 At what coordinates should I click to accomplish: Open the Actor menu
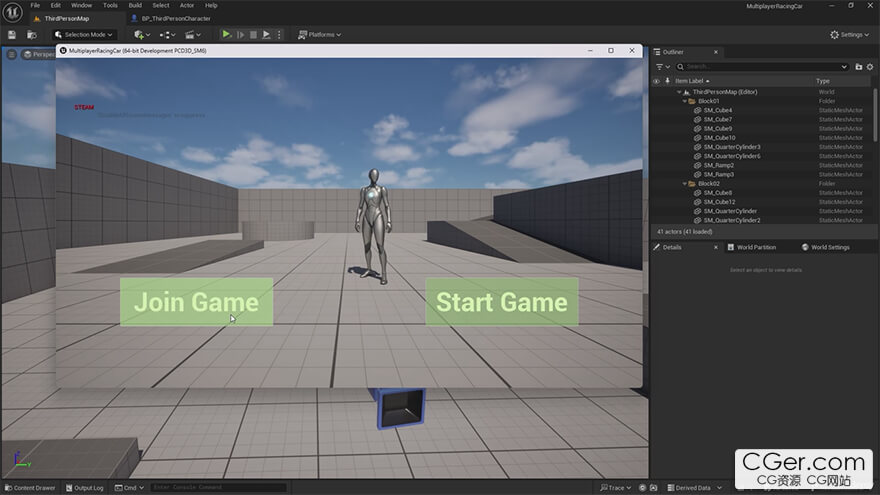(x=187, y=6)
